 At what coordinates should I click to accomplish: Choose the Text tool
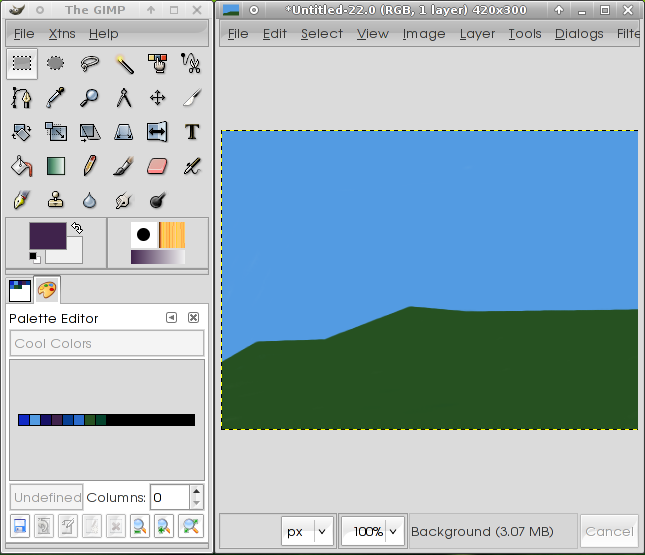coord(191,132)
